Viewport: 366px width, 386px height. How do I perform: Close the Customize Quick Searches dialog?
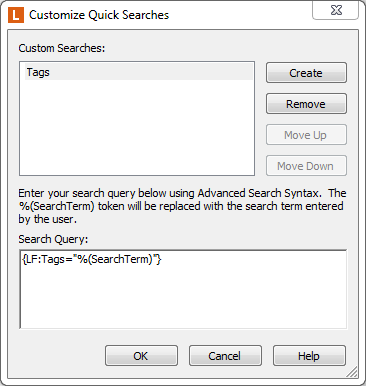pyautogui.click(x=336, y=10)
